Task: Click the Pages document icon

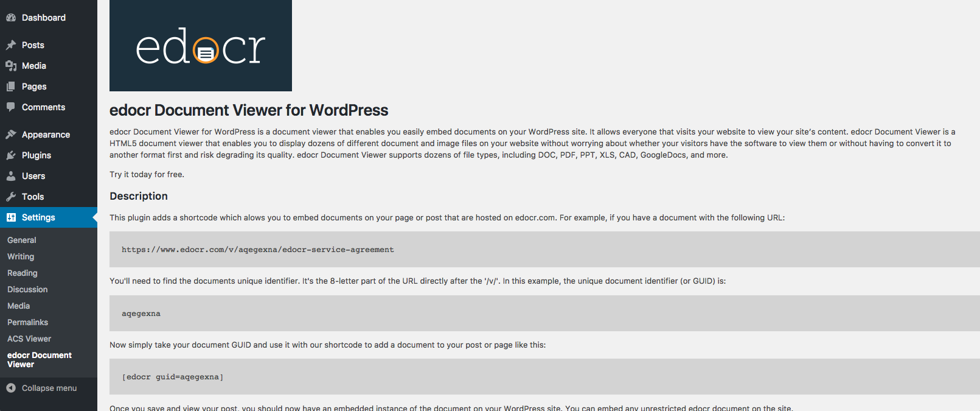Action: click(x=11, y=86)
